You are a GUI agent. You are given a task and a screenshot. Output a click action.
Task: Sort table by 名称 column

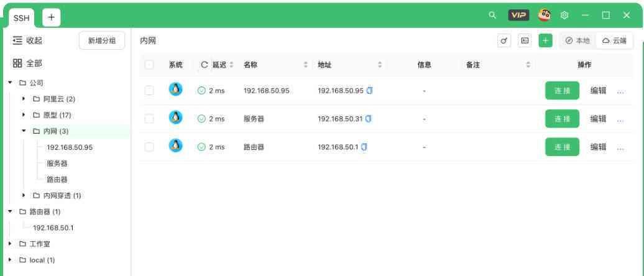coord(306,65)
